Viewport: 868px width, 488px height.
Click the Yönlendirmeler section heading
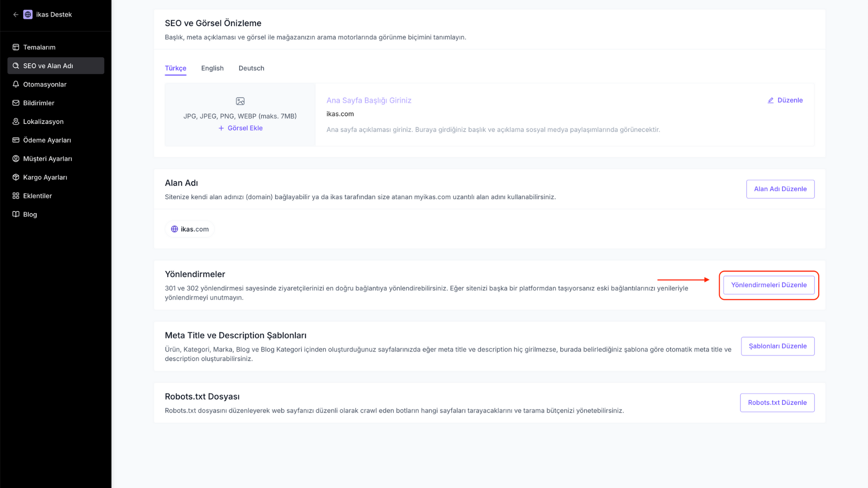click(x=195, y=274)
